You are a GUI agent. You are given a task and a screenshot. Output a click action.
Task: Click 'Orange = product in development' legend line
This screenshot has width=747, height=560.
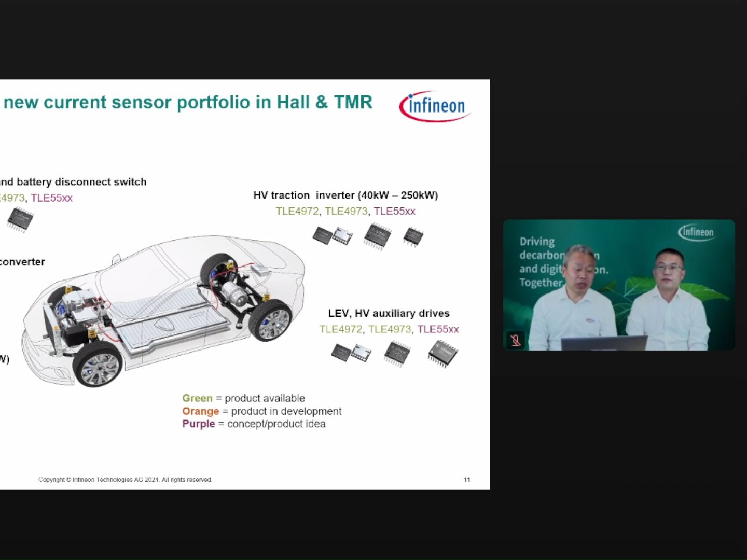(261, 411)
